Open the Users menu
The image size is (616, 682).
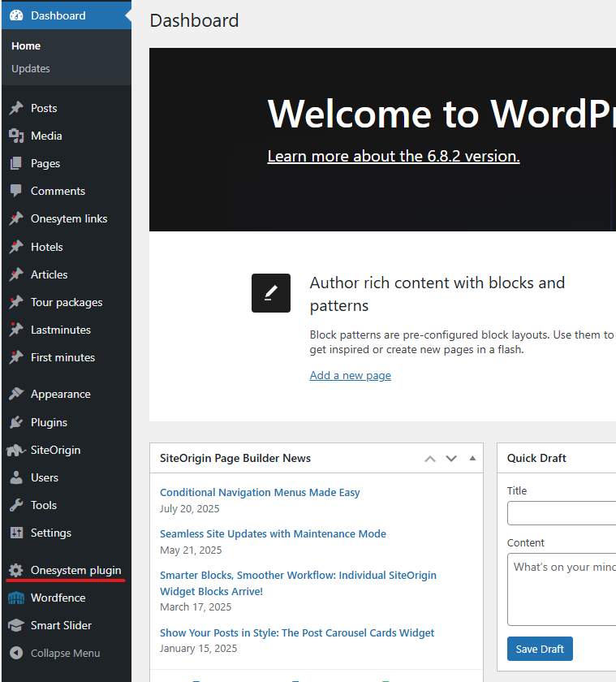[67, 477]
